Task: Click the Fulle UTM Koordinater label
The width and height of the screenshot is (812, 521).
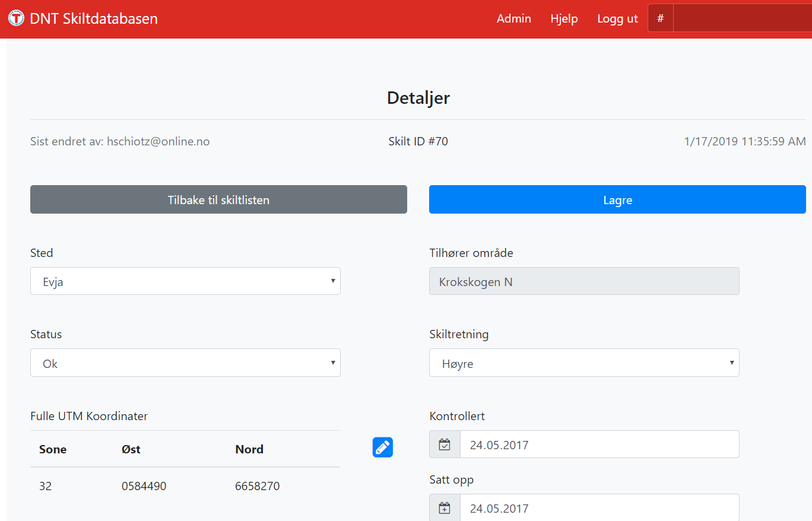Action: click(x=89, y=416)
